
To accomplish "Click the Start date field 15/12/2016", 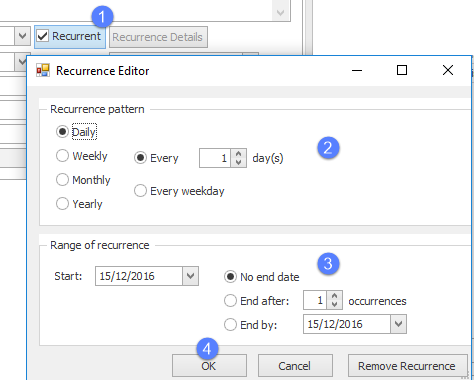I will [x=139, y=276].
